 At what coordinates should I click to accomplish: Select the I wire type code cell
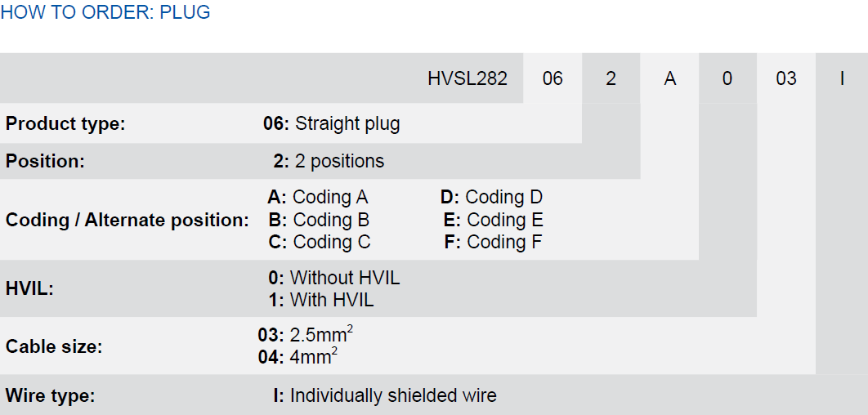pyautogui.click(x=842, y=78)
